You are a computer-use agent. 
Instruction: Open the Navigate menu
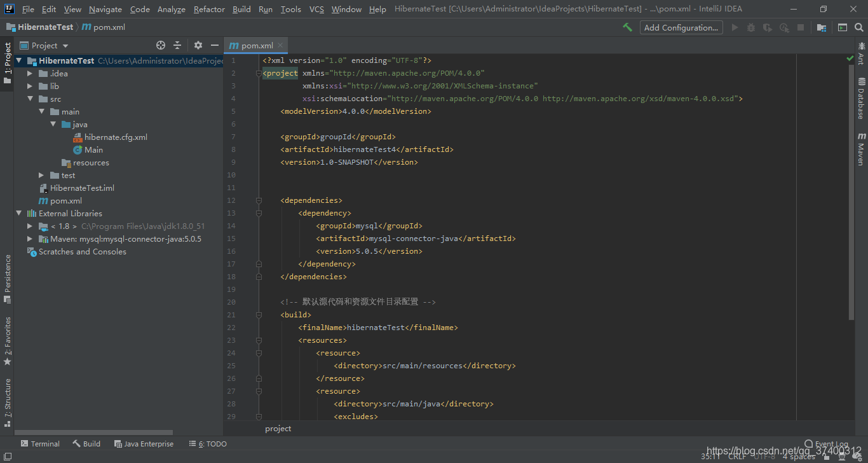[105, 9]
